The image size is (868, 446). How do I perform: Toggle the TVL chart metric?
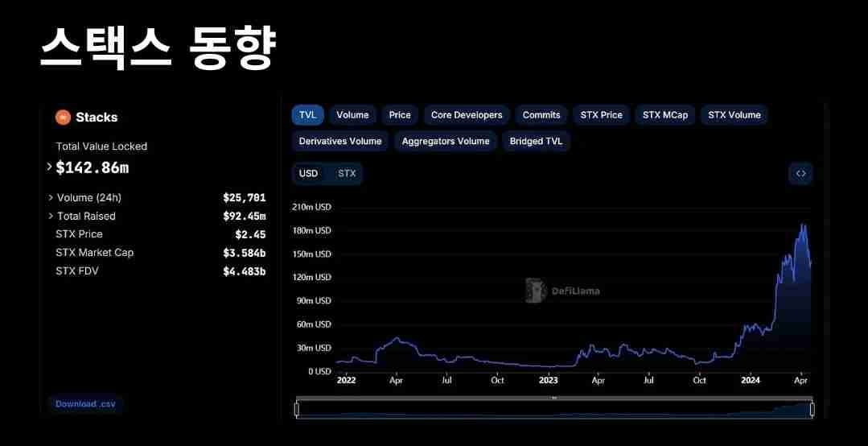pos(307,115)
